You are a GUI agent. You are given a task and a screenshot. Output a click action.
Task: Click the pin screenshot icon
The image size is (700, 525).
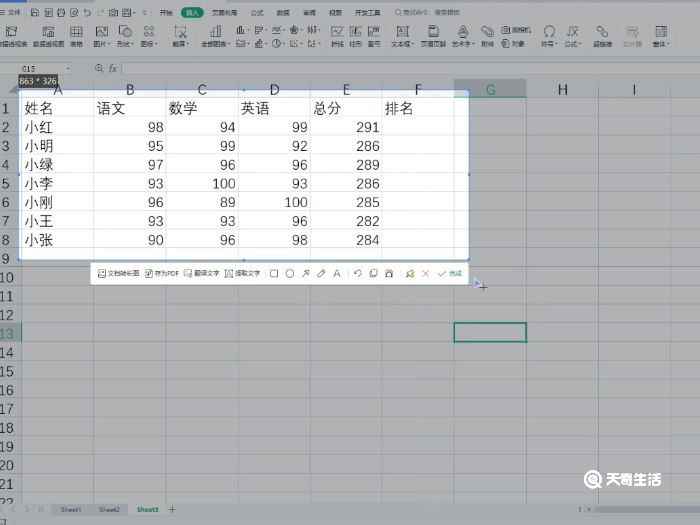pyautogui.click(x=410, y=273)
